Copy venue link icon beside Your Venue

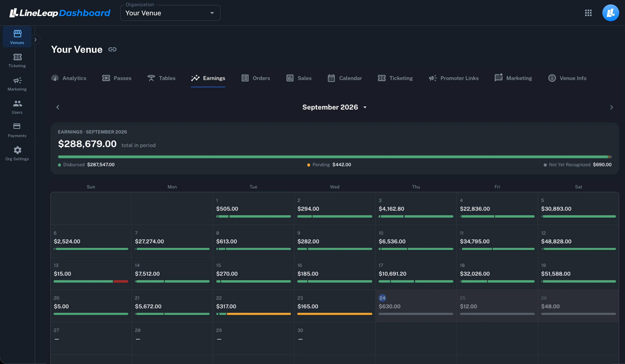tap(112, 49)
